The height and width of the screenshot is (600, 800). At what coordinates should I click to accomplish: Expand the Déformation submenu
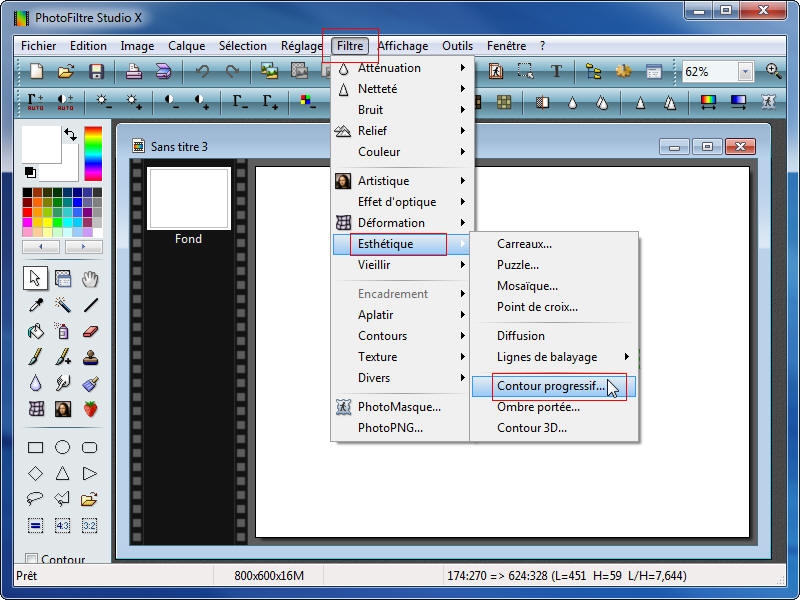403,222
